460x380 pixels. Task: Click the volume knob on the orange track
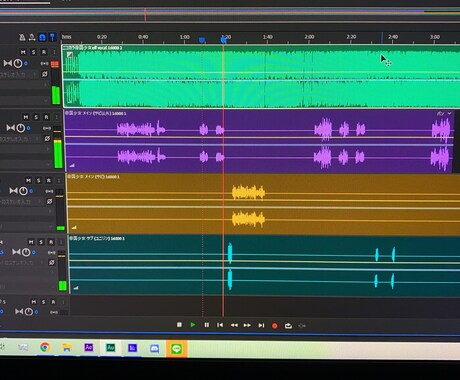tap(23, 191)
